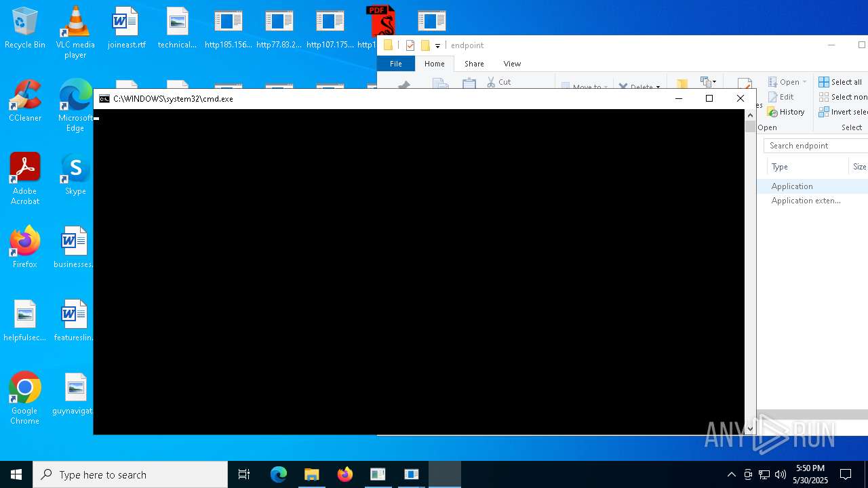Image resolution: width=868 pixels, height=488 pixels.
Task: Switch to the View ribbon tab
Action: 512,64
